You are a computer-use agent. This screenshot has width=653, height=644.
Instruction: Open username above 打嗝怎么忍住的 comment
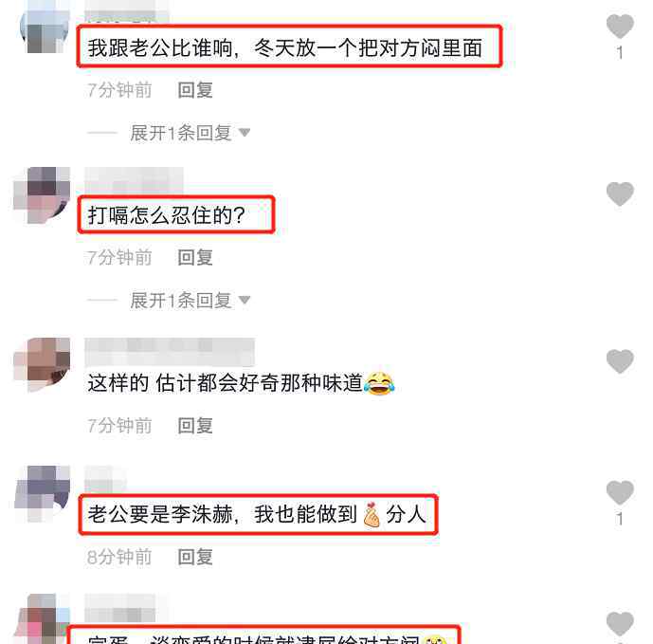tap(134, 180)
